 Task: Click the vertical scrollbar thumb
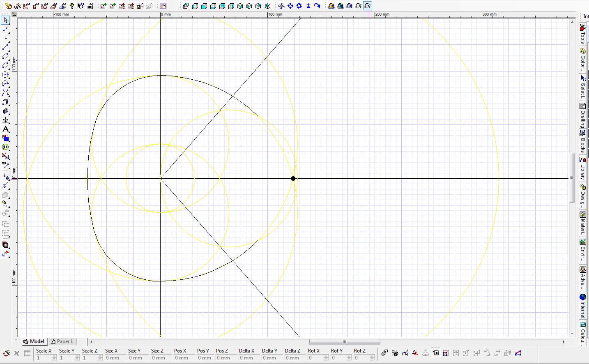(572, 177)
